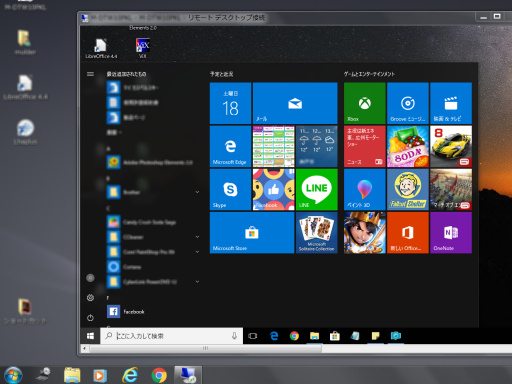Launch the Asphalt 8 racing tile
The width and height of the screenshot is (512, 384).
[451, 146]
